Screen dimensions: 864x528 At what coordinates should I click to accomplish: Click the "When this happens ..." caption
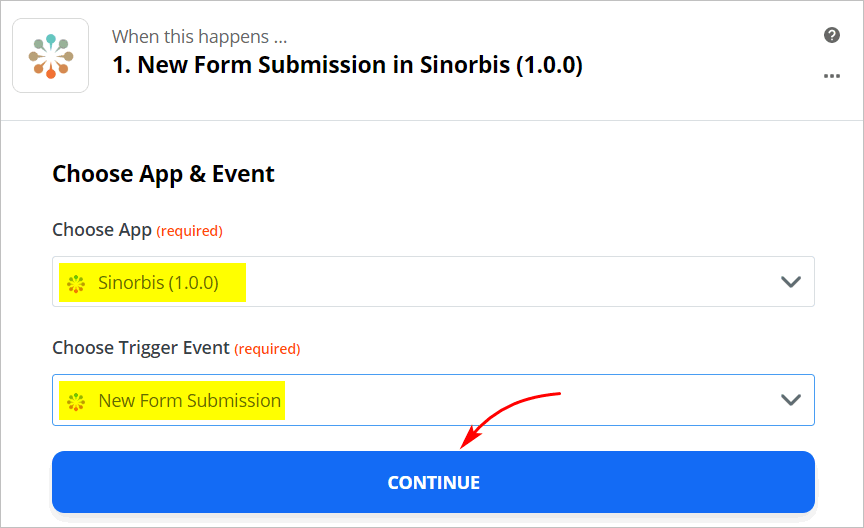point(199,37)
